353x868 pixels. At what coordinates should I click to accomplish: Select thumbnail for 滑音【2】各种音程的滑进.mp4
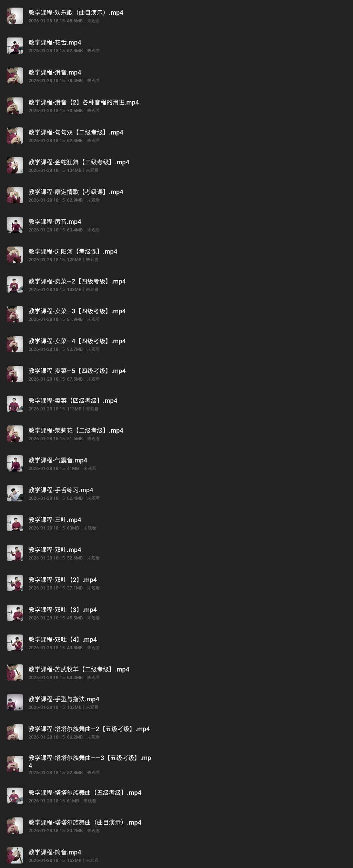(15, 106)
